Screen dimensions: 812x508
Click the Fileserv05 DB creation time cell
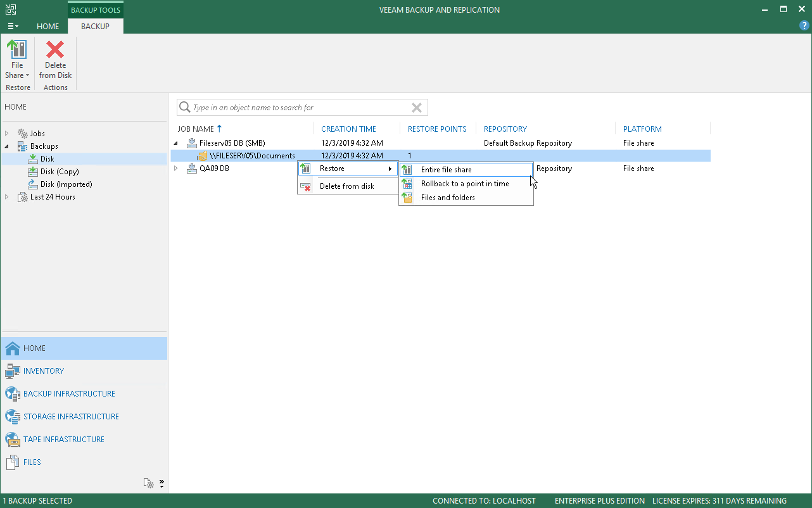tap(352, 143)
